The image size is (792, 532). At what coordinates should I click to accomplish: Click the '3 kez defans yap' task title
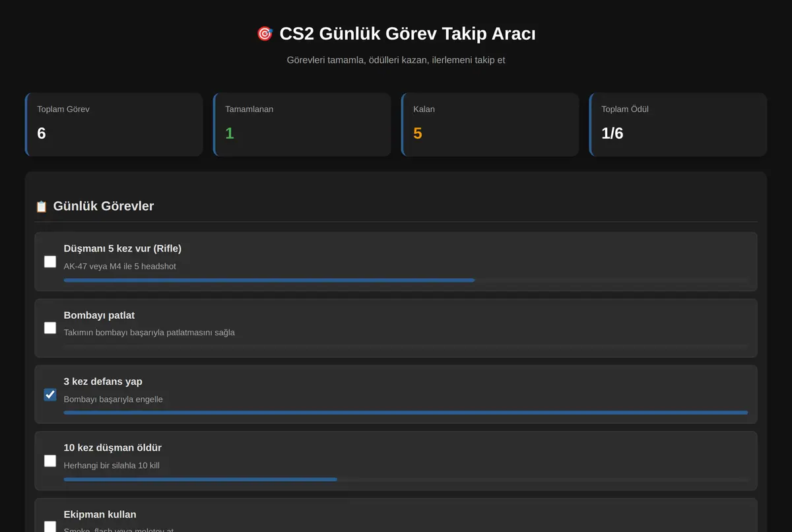point(103,382)
